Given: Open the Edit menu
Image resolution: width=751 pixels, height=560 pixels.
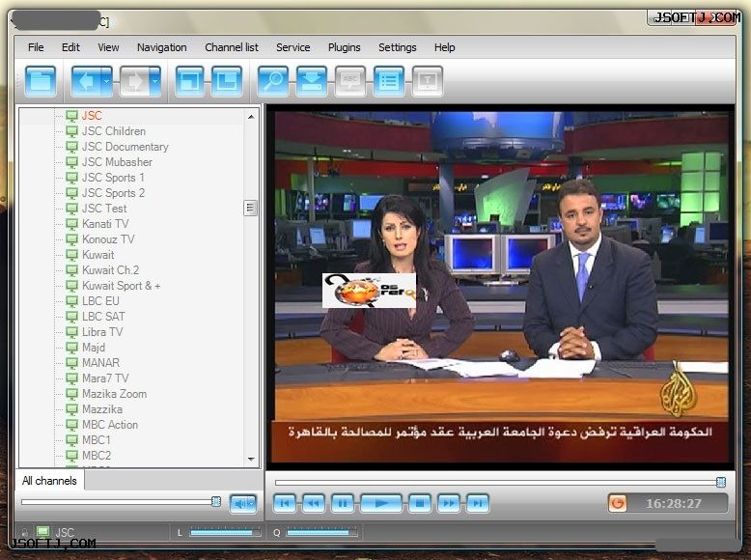Looking at the screenshot, I should coord(70,47).
